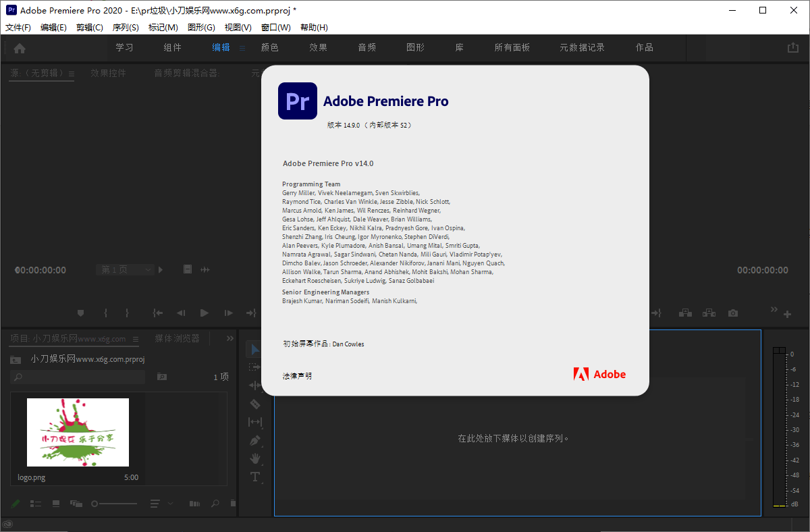Select the Pen tool
810x532 pixels.
pyautogui.click(x=255, y=440)
